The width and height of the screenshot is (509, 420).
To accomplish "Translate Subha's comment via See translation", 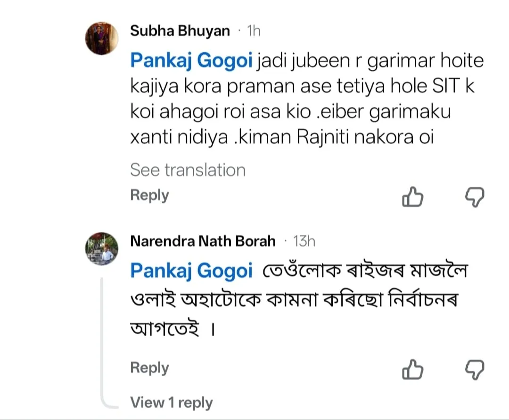I will (x=188, y=170).
